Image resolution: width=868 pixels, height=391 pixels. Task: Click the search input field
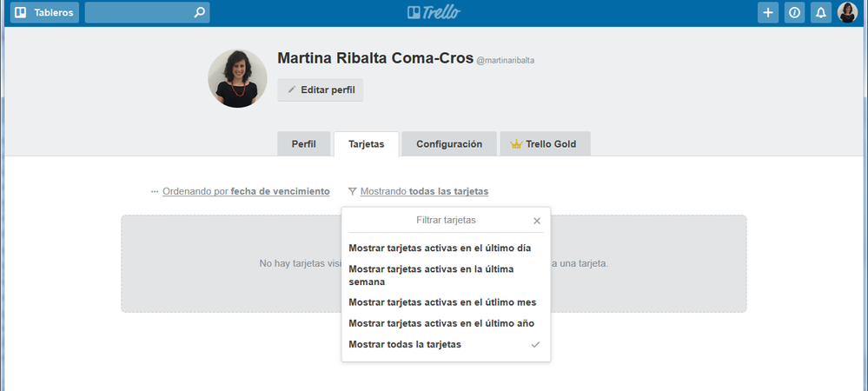point(147,12)
